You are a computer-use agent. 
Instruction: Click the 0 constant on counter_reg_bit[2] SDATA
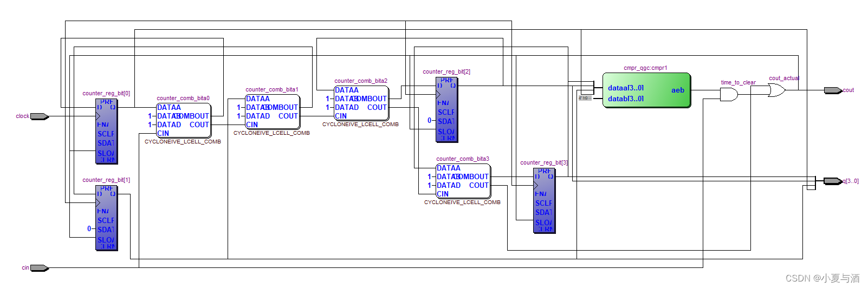click(x=429, y=120)
